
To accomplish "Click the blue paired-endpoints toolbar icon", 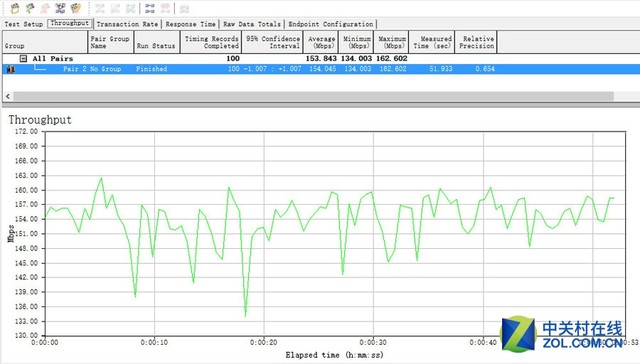I will [150, 8].
